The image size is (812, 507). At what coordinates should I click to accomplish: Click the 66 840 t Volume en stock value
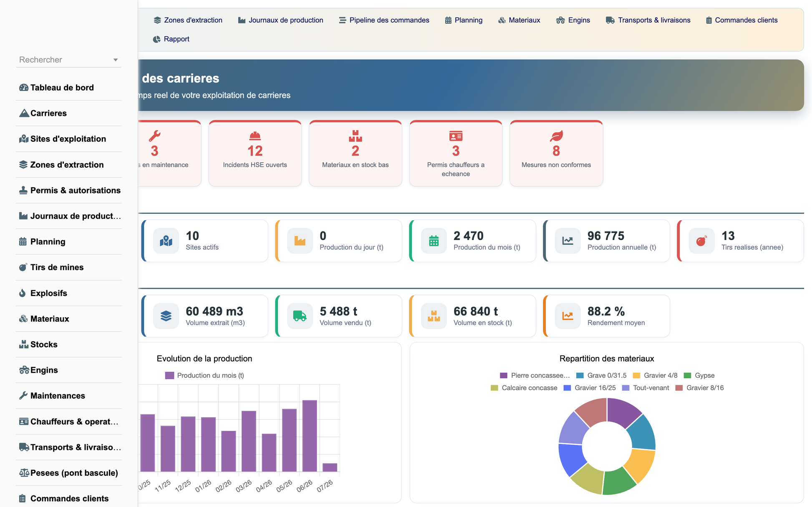pyautogui.click(x=476, y=311)
